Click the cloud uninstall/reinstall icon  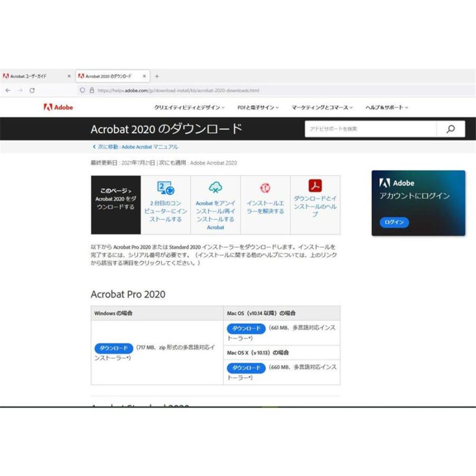pyautogui.click(x=216, y=188)
